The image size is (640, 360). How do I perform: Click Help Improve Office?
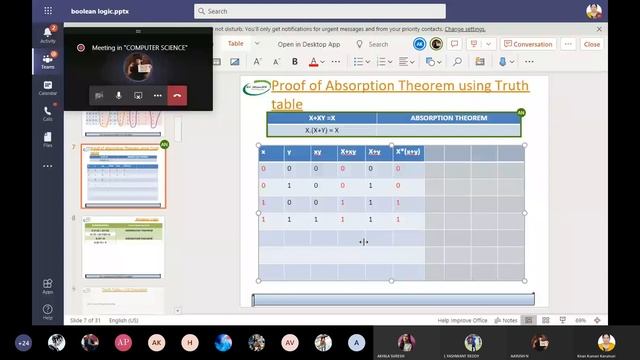click(462, 320)
